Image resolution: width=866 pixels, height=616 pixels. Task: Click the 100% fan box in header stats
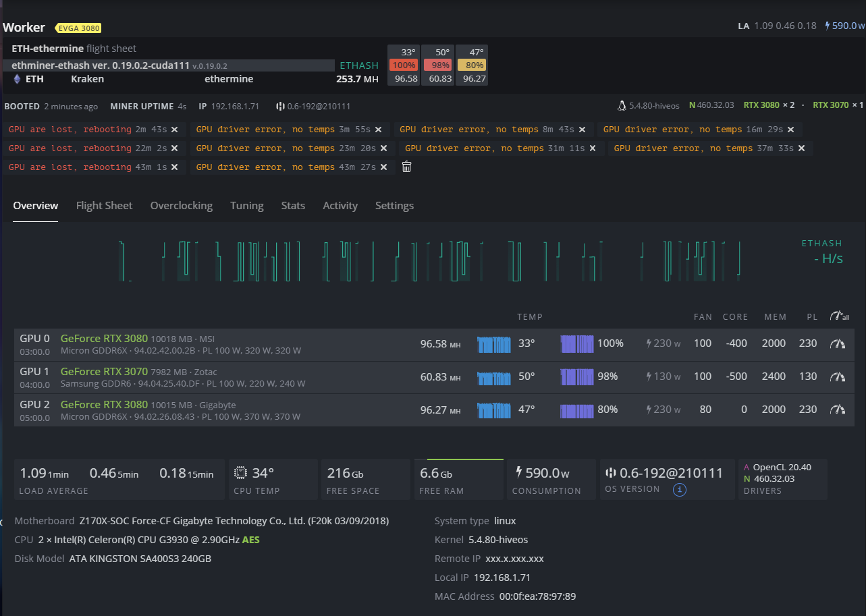tap(403, 65)
